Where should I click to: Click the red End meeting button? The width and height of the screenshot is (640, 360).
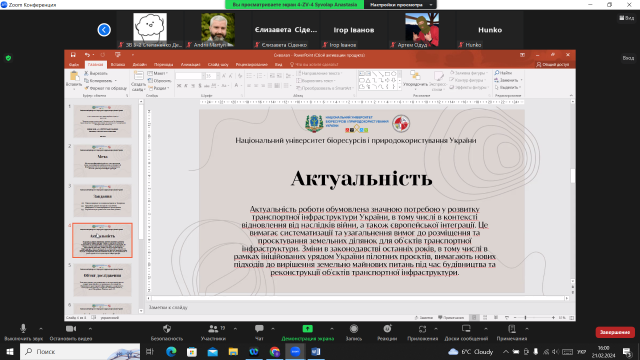pos(615,332)
